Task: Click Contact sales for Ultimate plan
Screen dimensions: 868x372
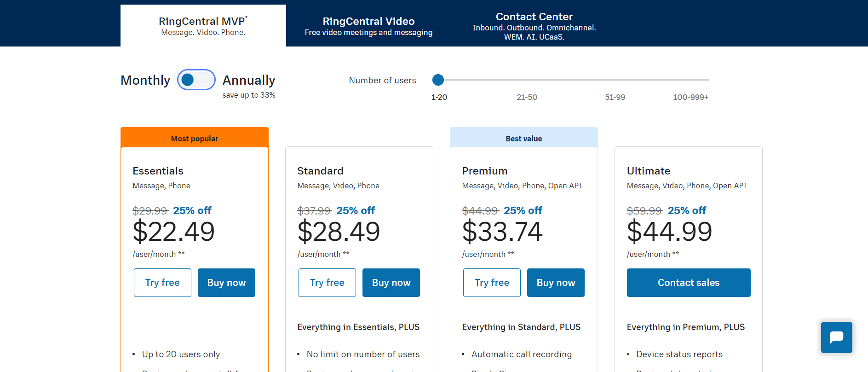Action: [689, 283]
